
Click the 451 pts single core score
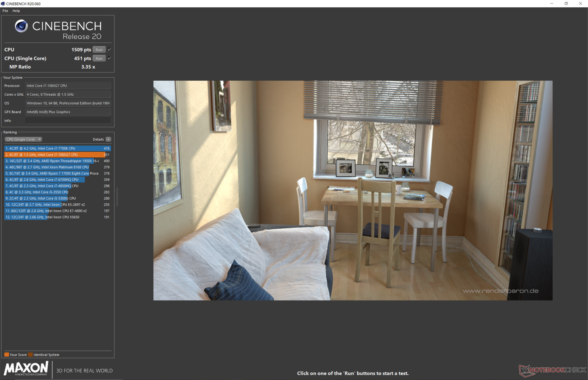(83, 58)
